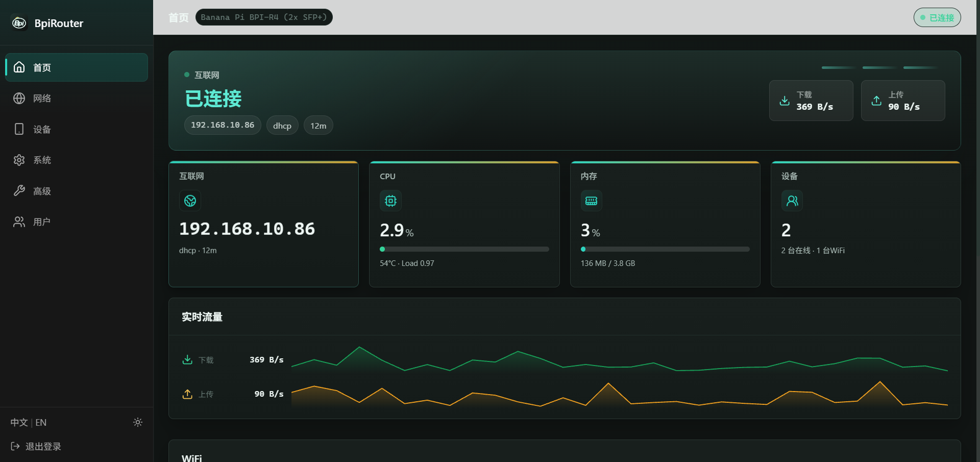This screenshot has height=462, width=980.
Task: Switch language to EN
Action: point(41,423)
